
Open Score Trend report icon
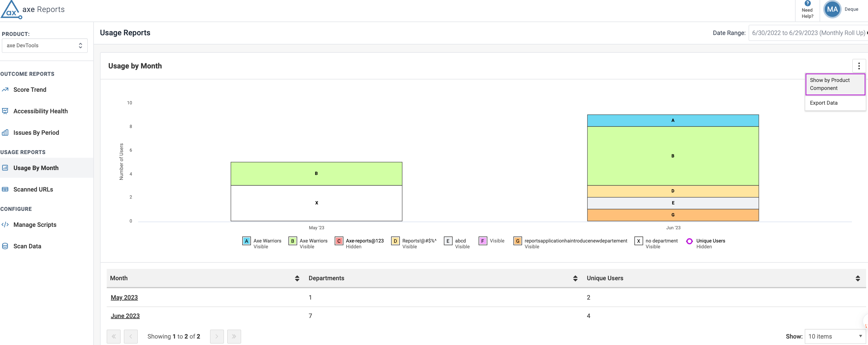[x=5, y=90]
